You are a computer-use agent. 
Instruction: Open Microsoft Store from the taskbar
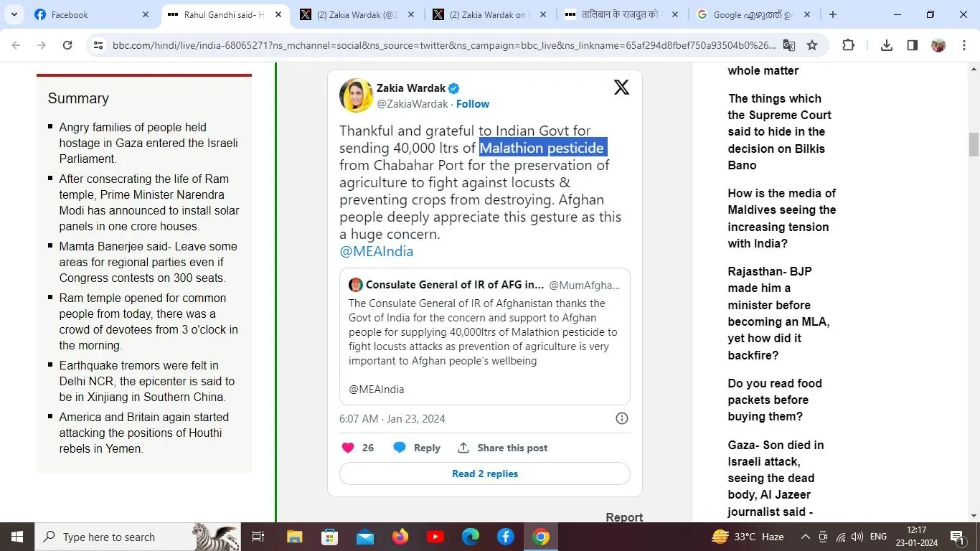(329, 537)
